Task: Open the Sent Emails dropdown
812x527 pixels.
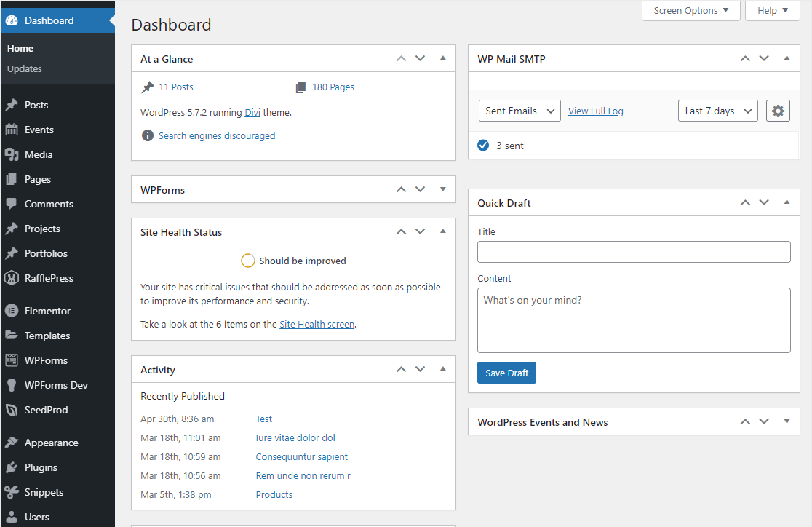Action: [520, 111]
